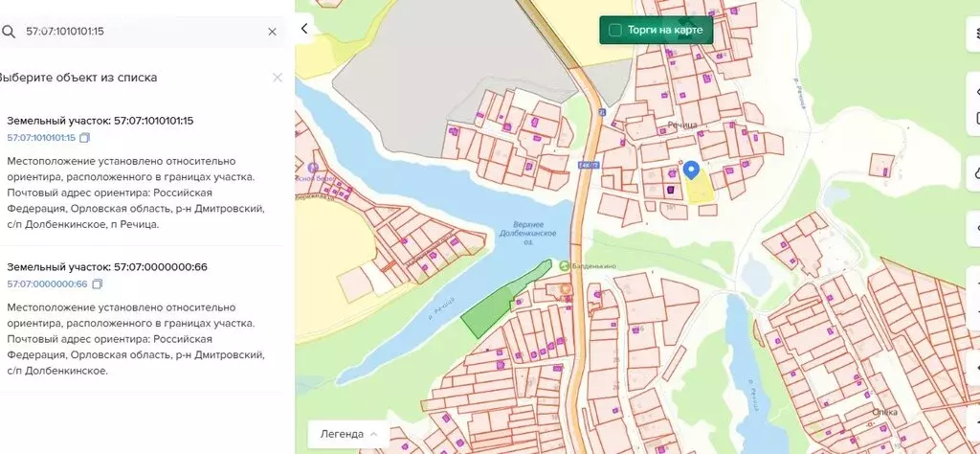
Task: Open the blue link 57:07:0000000:66
Action: click(x=47, y=284)
